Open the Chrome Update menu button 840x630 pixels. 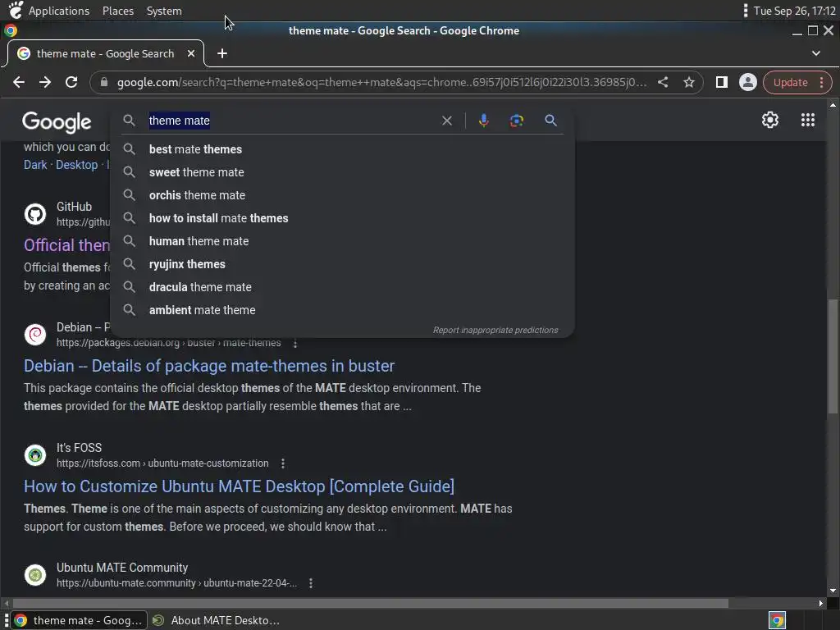[797, 83]
